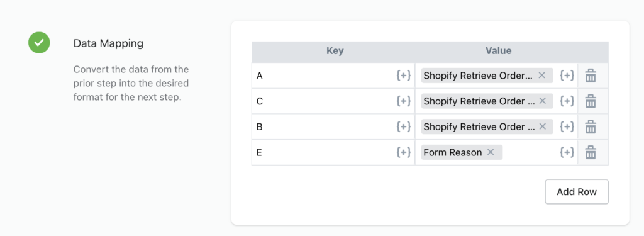The width and height of the screenshot is (644, 236).
Task: Remove Shopify Retrieve Order tag in row C
Action: [542, 101]
